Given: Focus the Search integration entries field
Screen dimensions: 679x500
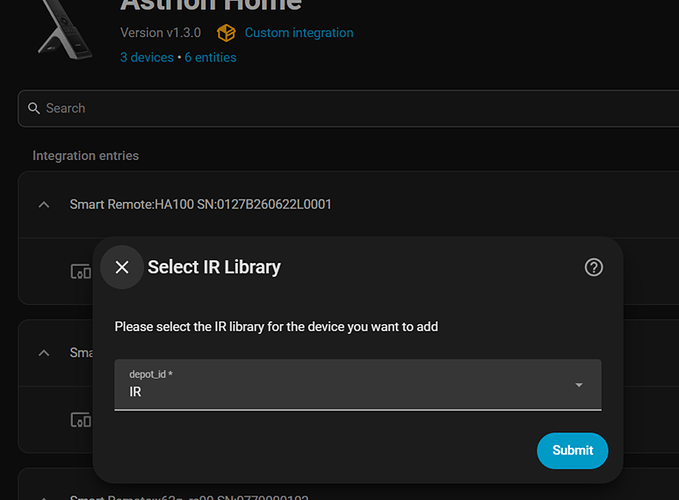Looking at the screenshot, I should pos(348,108).
